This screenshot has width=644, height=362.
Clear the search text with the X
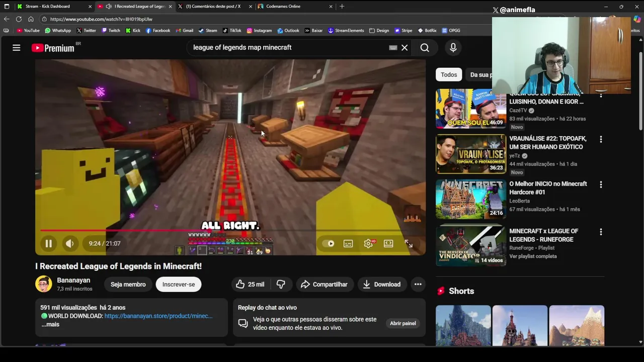(x=404, y=48)
